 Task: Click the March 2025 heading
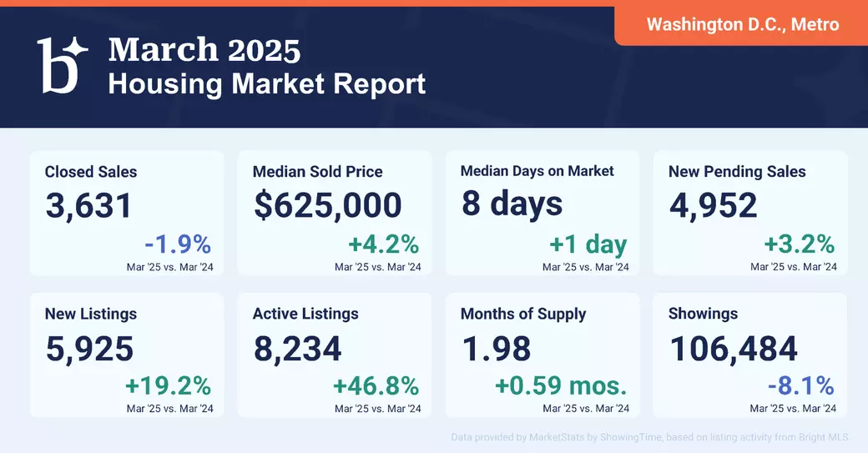pyautogui.click(x=204, y=50)
